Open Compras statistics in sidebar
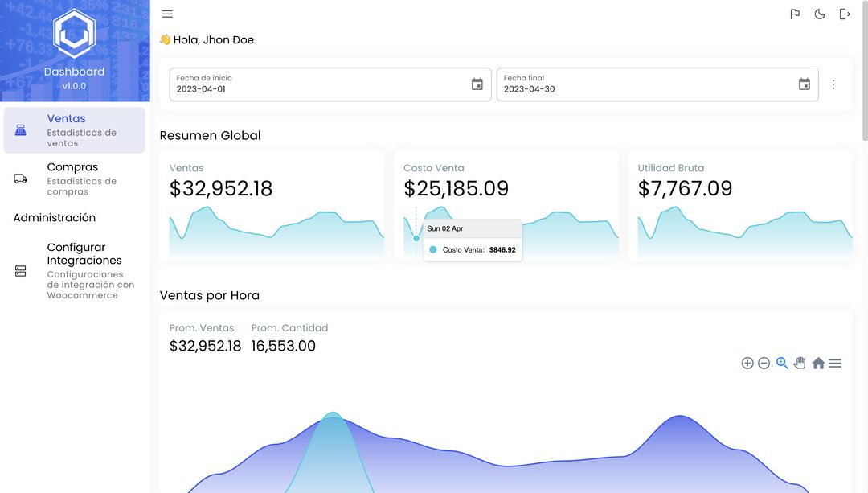 [x=74, y=179]
